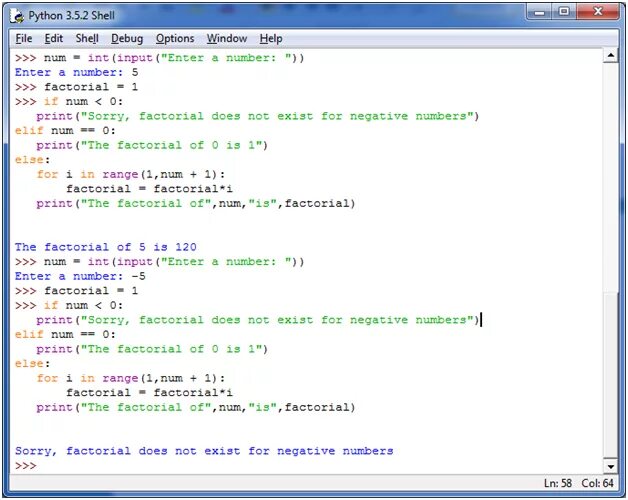Click the output 'The factorial of 5 is 120'

point(106,247)
